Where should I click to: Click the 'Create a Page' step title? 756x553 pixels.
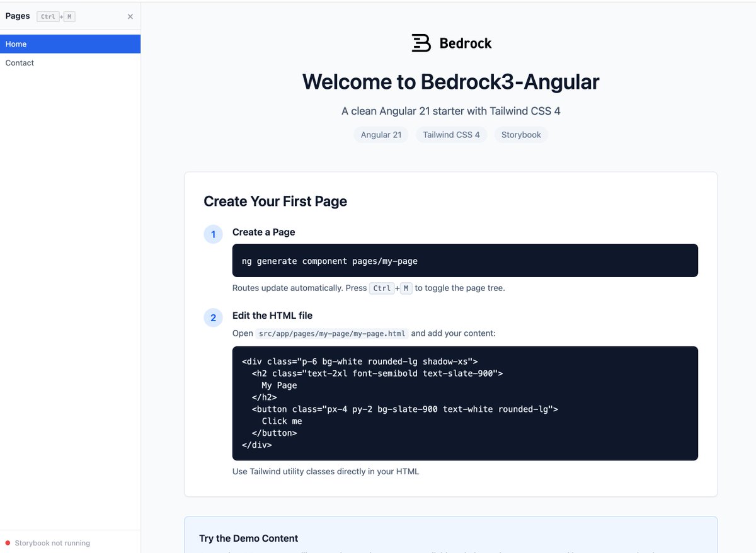pyautogui.click(x=263, y=232)
